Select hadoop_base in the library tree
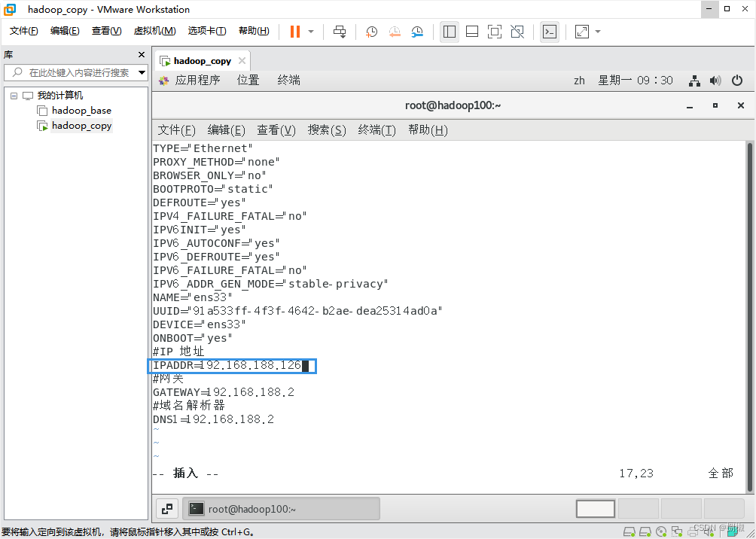Screen dimensions: 756x539 (81, 111)
